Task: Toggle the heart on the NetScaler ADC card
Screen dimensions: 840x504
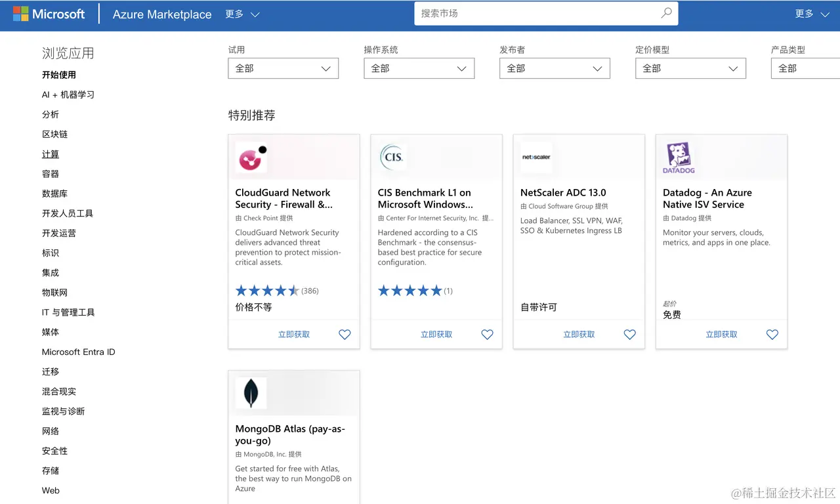Action: [x=629, y=334]
